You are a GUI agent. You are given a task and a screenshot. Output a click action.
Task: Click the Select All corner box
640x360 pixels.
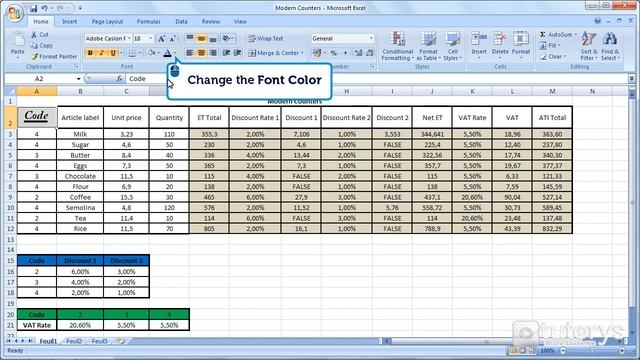coord(10,91)
